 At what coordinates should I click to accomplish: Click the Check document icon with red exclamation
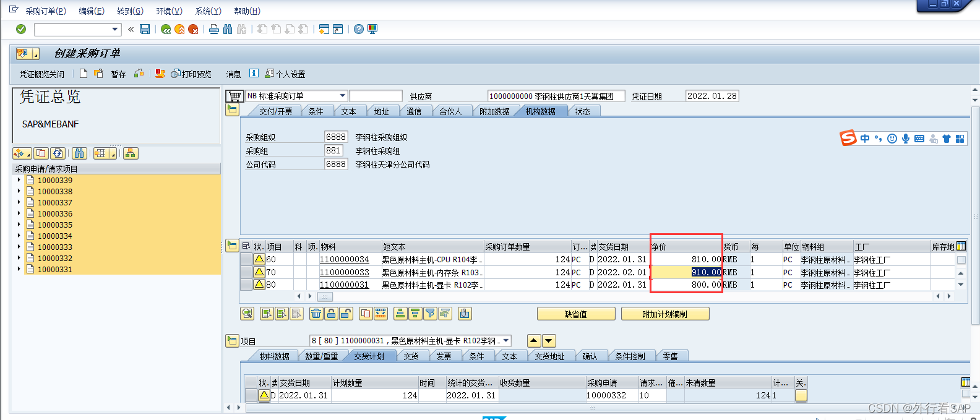[x=160, y=74]
